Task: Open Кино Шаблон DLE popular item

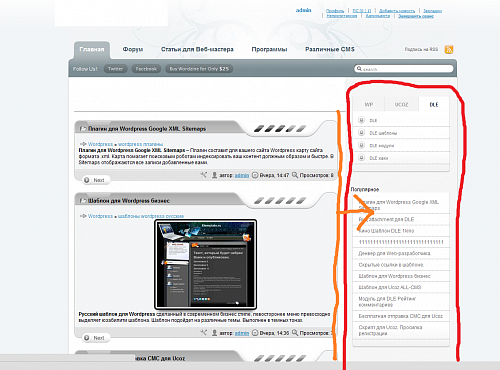Action: point(386,231)
